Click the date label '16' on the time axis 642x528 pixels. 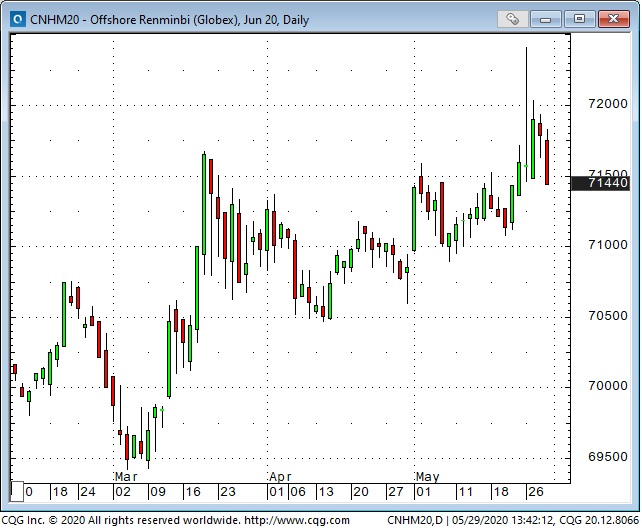click(x=193, y=492)
